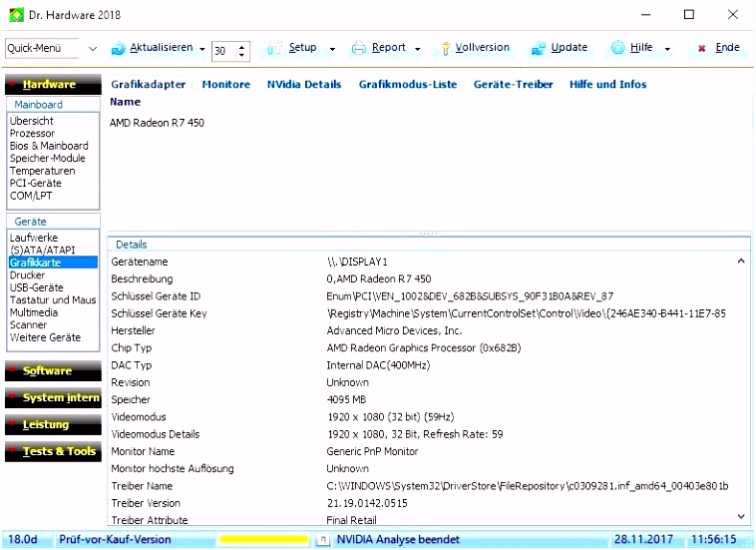Open the Hilfe und Infos tab

point(608,85)
